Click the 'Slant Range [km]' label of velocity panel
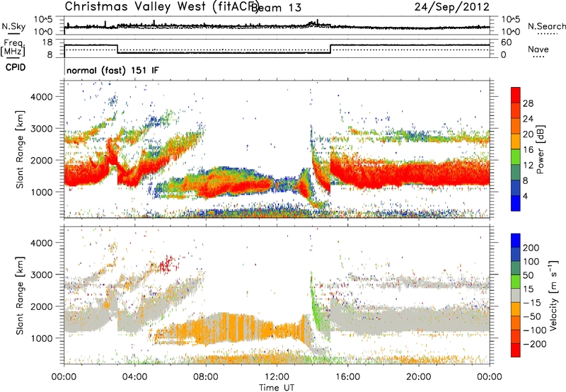Viewport: 566px width, 392px height. click(x=20, y=295)
